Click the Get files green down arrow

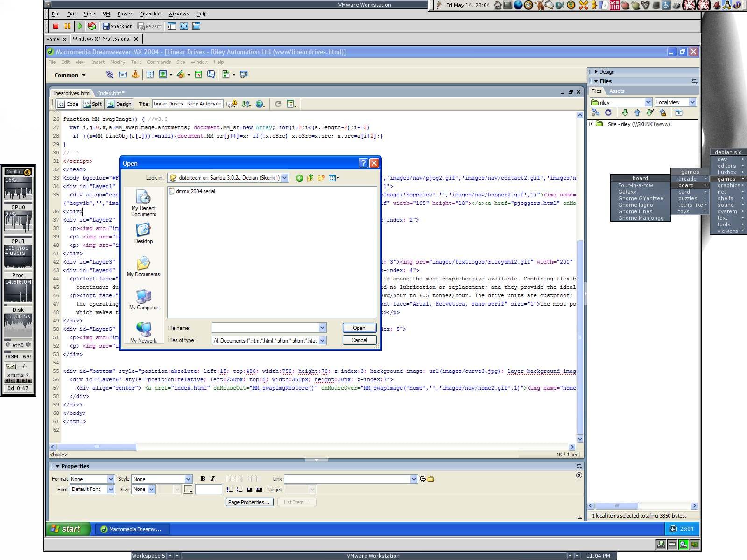[x=625, y=112]
